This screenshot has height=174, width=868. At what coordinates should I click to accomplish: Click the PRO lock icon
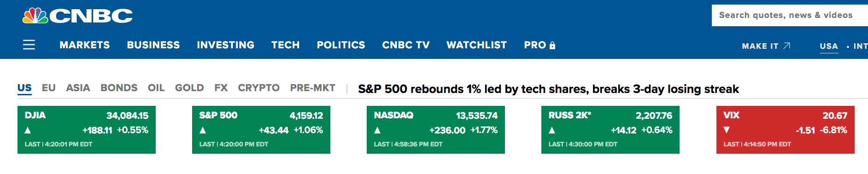(x=552, y=45)
